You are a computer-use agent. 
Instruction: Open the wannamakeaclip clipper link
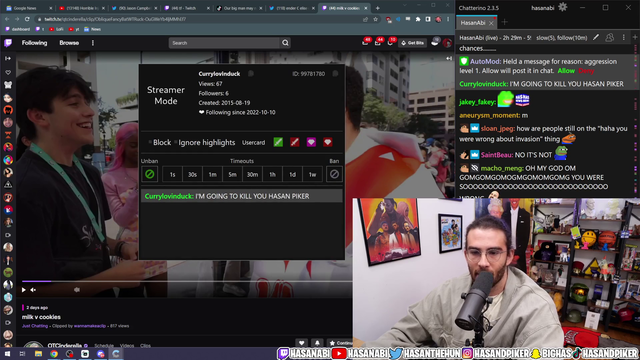click(90, 326)
